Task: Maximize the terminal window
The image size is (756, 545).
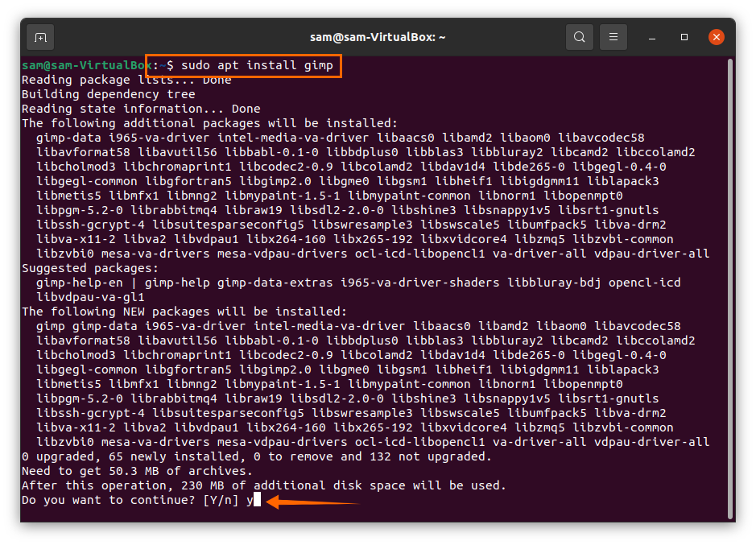Action: (x=684, y=37)
